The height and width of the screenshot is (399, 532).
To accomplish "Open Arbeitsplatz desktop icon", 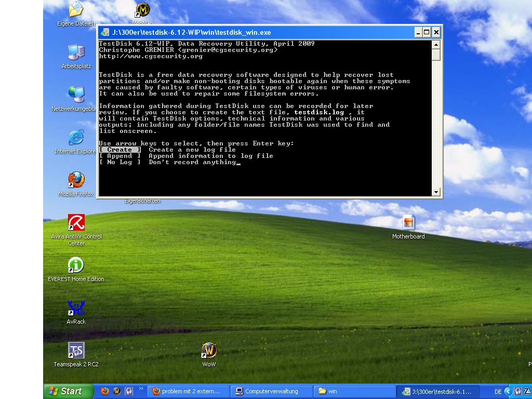I will pos(76,56).
